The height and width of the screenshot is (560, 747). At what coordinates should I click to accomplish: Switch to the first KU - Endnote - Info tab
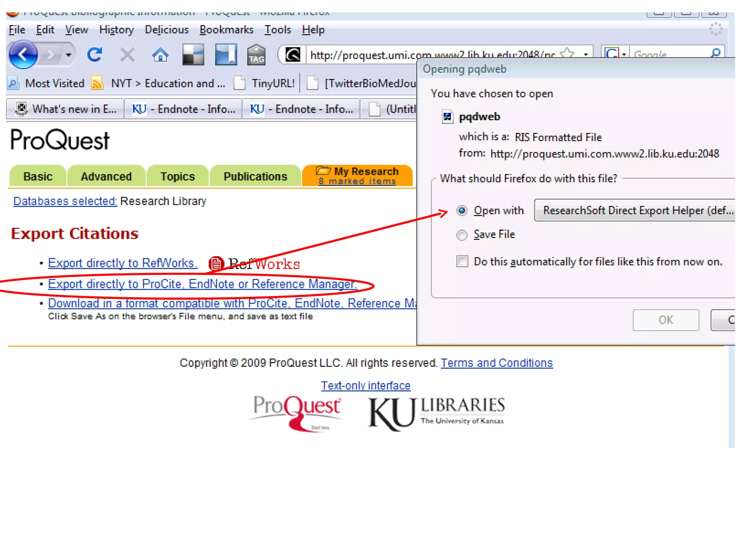183,109
